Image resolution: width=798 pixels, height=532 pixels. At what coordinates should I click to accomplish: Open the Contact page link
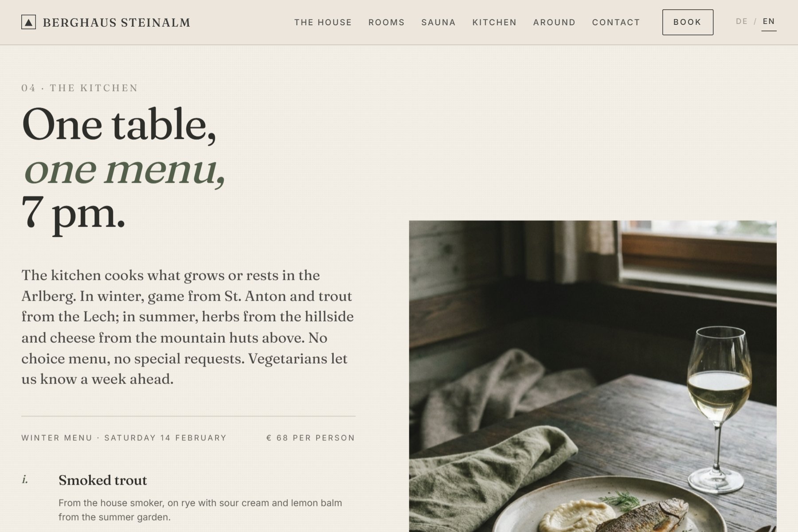tap(616, 22)
